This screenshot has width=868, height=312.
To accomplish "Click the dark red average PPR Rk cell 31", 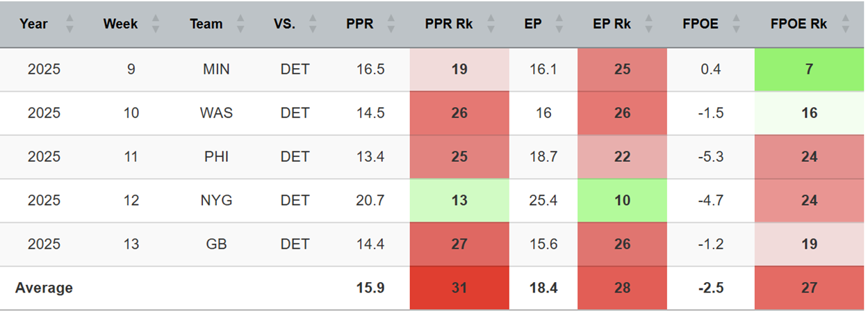I will tap(459, 288).
